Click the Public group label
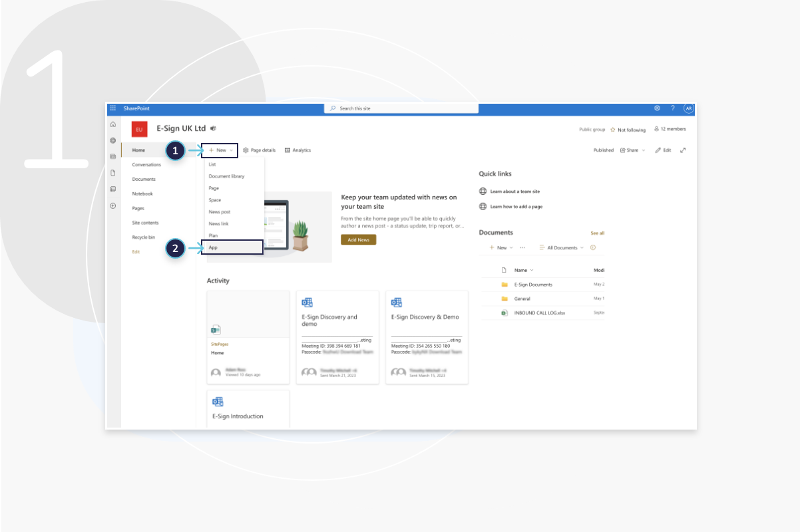 click(x=592, y=130)
